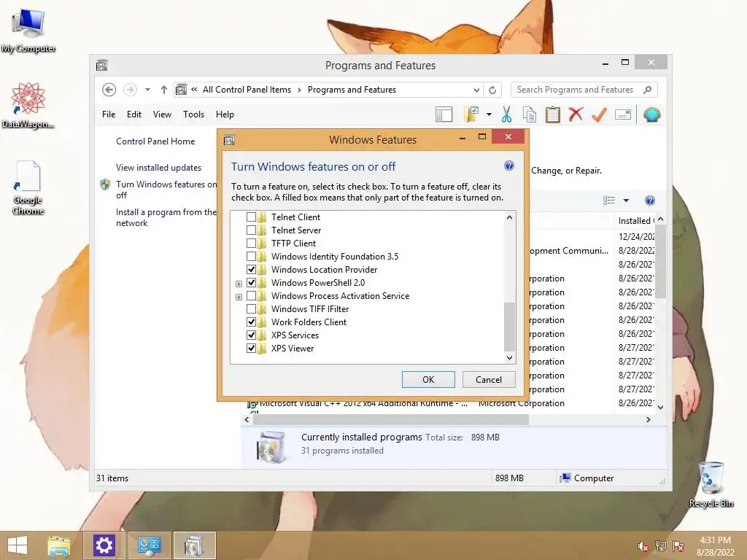Click the search magnifier icon

(648, 90)
